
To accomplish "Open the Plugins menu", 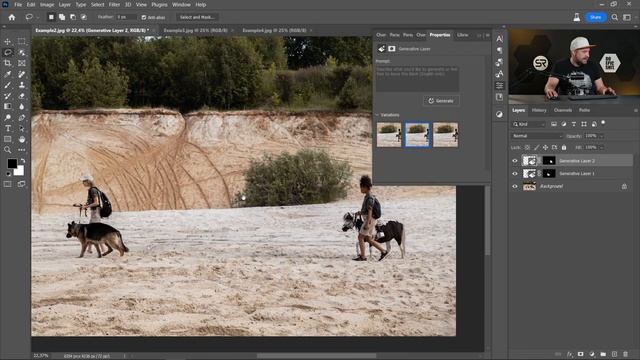I will [x=159, y=4].
